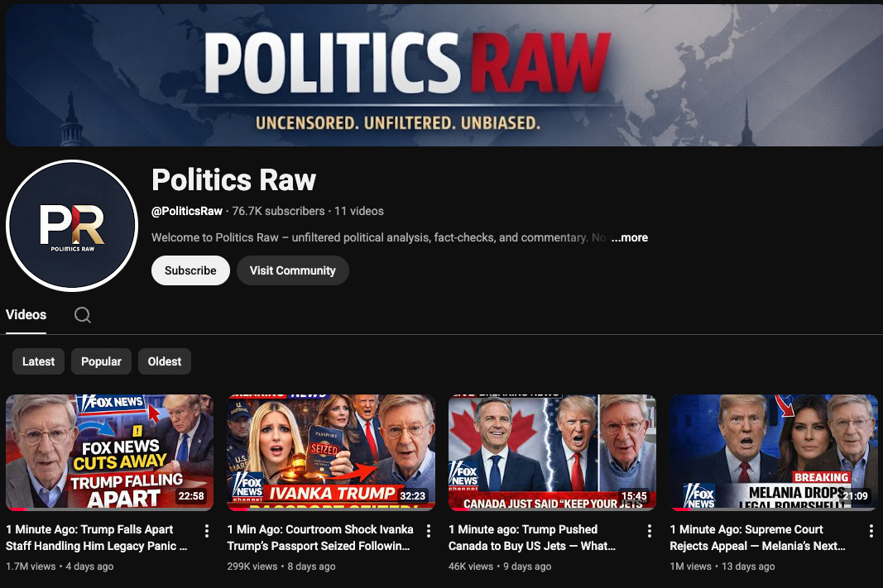883x588 pixels.
Task: Click the 15:45 duration badge
Action: click(x=634, y=496)
